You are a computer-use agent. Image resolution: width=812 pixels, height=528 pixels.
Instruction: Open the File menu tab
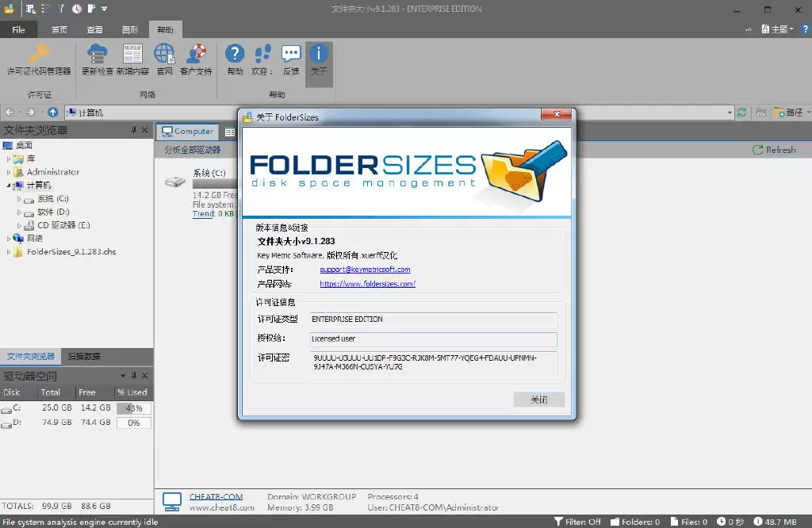[19, 29]
